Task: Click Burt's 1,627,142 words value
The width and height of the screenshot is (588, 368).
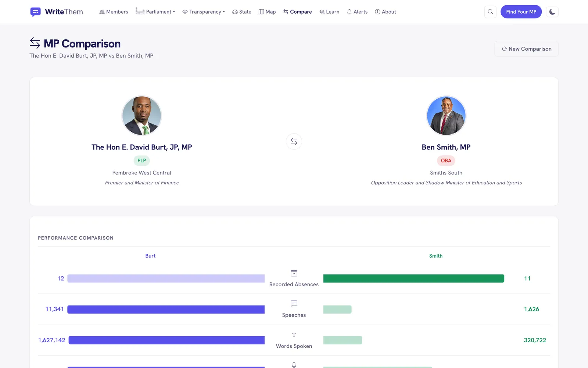Action: [x=52, y=340]
